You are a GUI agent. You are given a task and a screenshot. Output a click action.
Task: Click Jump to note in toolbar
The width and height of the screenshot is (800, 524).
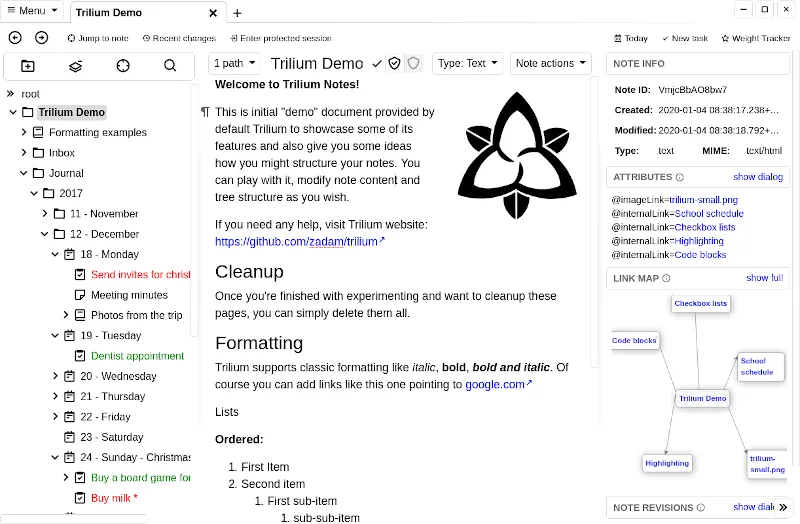(98, 38)
